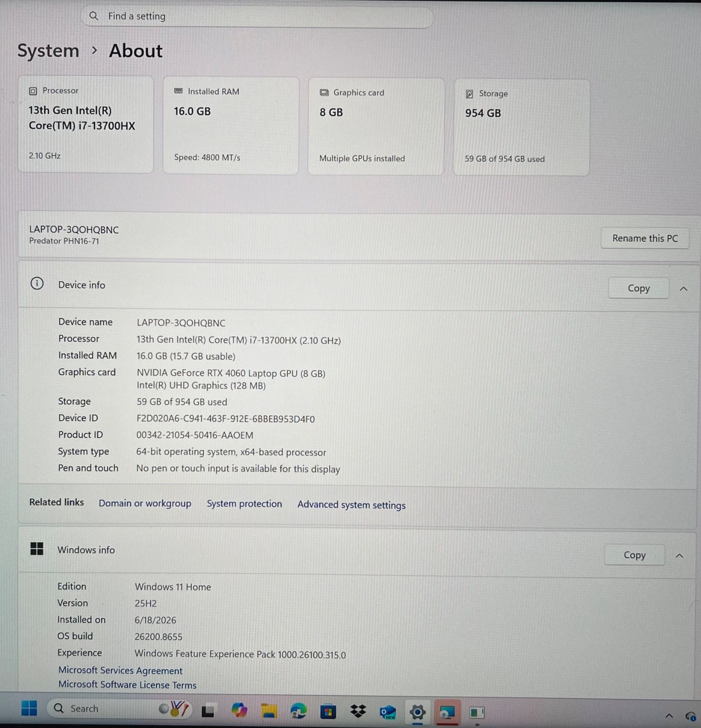Open the Windows Start menu
Screen dimensions: 701x728
pyautogui.click(x=30, y=708)
